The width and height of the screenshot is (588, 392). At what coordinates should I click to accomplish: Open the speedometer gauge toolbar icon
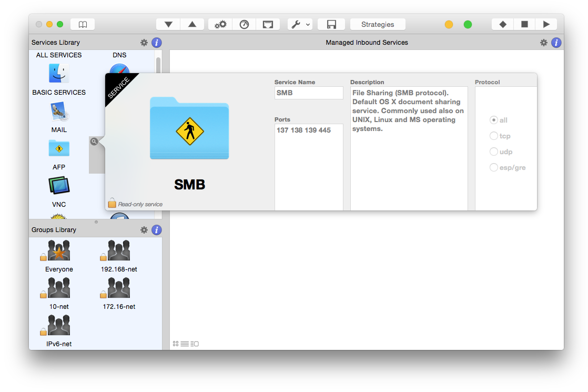click(x=244, y=24)
